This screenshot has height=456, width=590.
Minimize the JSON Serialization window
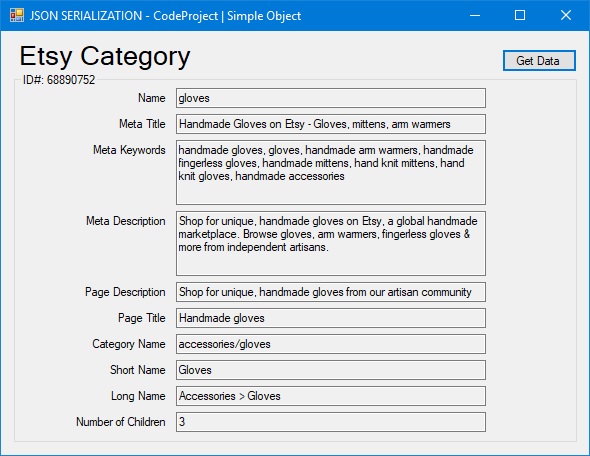475,15
